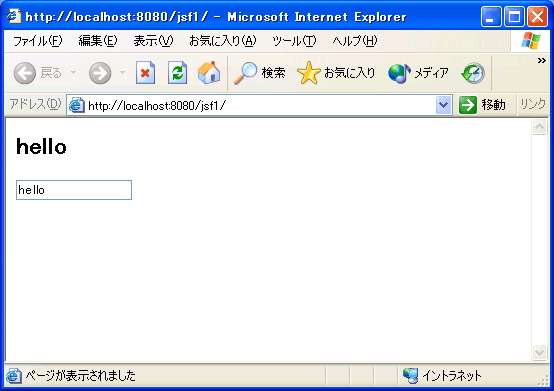The height and width of the screenshot is (391, 554).
Task: Click the forward arrow button
Action: click(100, 73)
